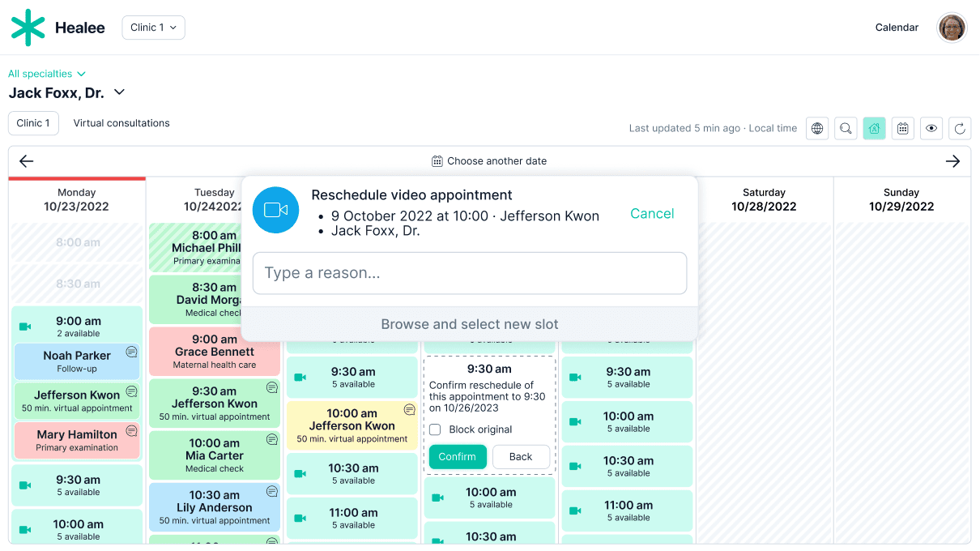The height and width of the screenshot is (551, 980).
Task: Go to previous week with left arrow
Action: click(x=27, y=161)
